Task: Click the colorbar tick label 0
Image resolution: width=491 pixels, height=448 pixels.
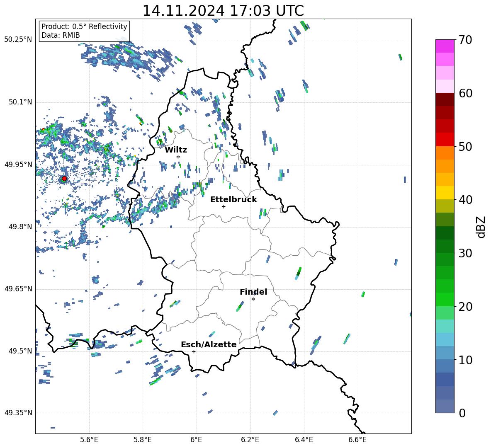Action: point(462,413)
